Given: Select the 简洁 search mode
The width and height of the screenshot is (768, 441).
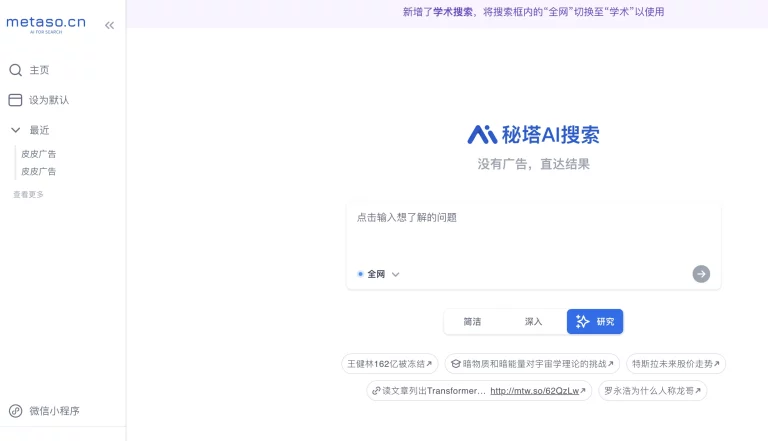Looking at the screenshot, I should tap(472, 321).
